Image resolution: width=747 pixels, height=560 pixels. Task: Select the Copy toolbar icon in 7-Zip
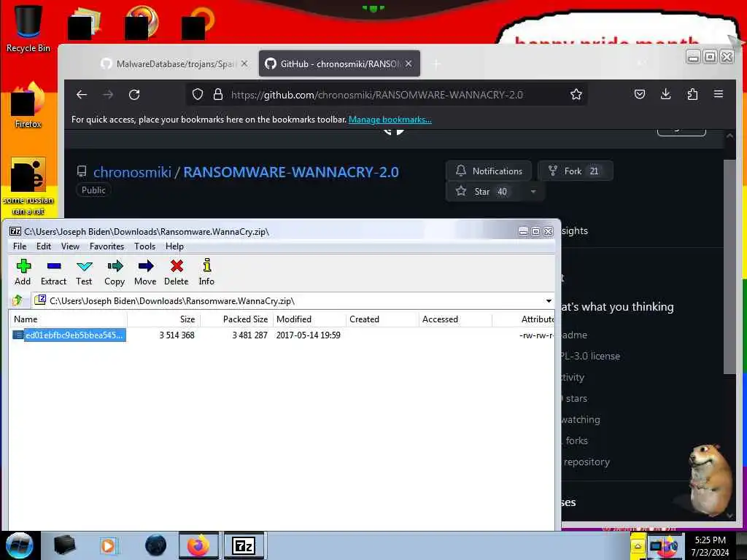coord(115,273)
